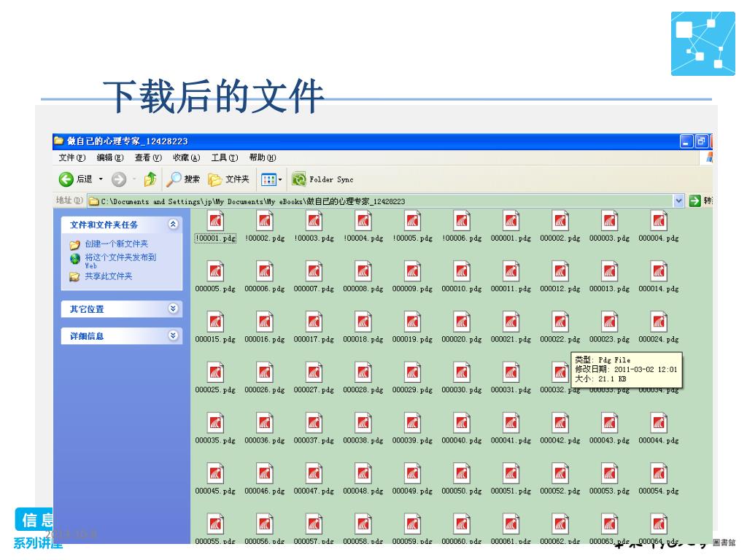Viewport: 747px width, 560px height.
Task: Select file 000025.pdg icon
Action: coord(215,373)
